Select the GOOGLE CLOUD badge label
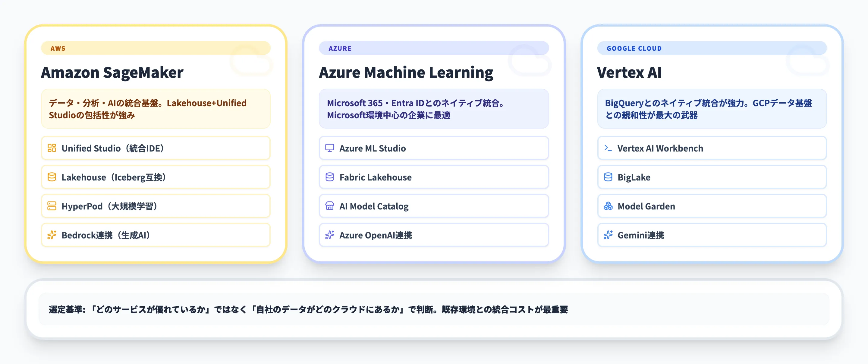Screen dimensions: 868x364 pos(634,48)
